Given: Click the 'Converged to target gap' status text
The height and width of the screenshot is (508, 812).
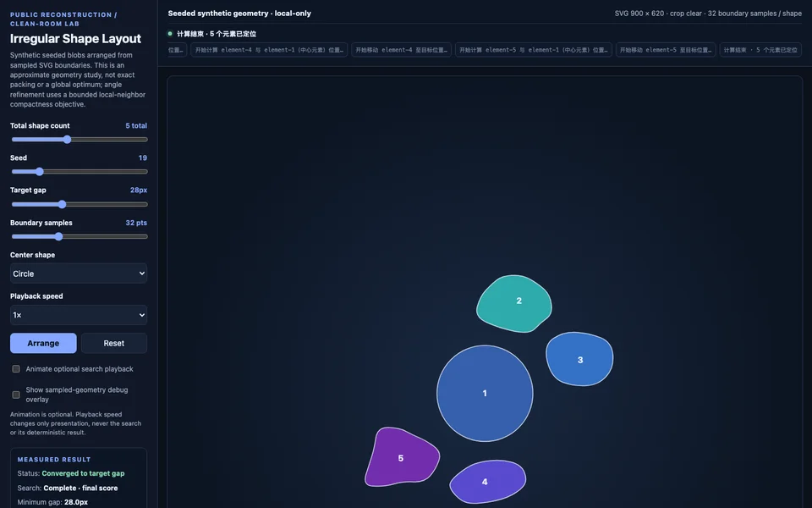Looking at the screenshot, I should 84,473.
